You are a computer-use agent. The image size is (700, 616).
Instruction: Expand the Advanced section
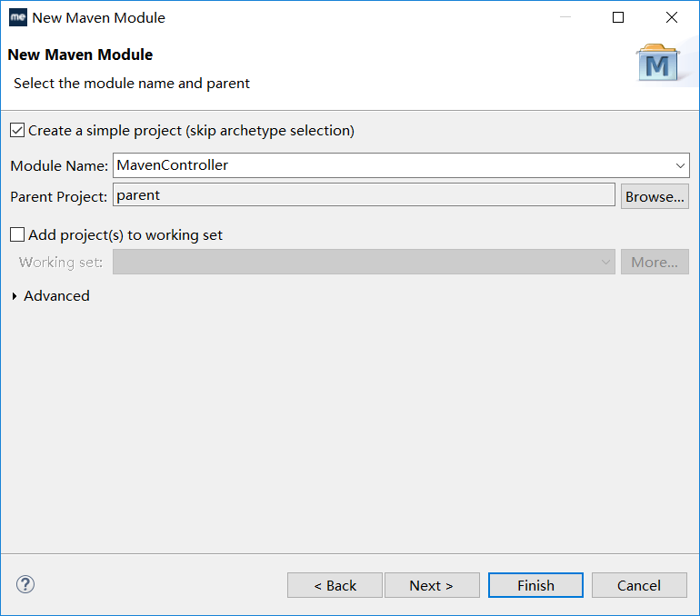(x=15, y=295)
